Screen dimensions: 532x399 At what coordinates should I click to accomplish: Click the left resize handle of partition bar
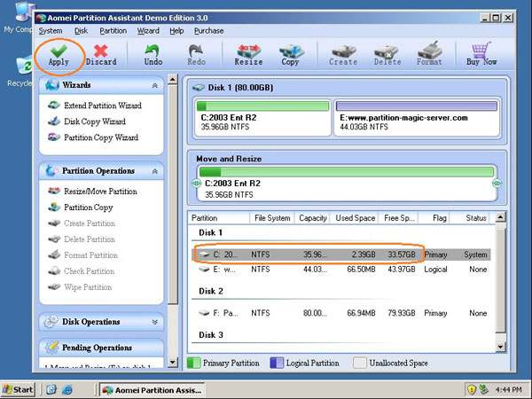194,184
